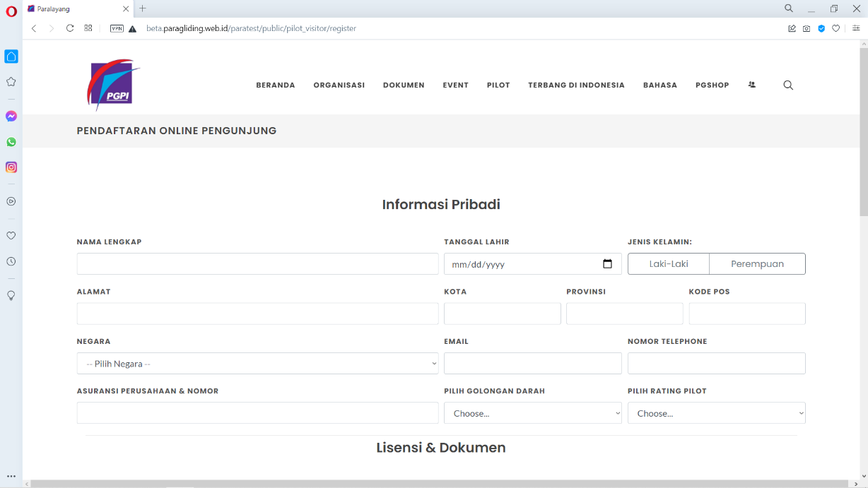Viewport: 868px width, 488px height.
Task: Expand the Pilih Negara dropdown
Action: pos(257,364)
